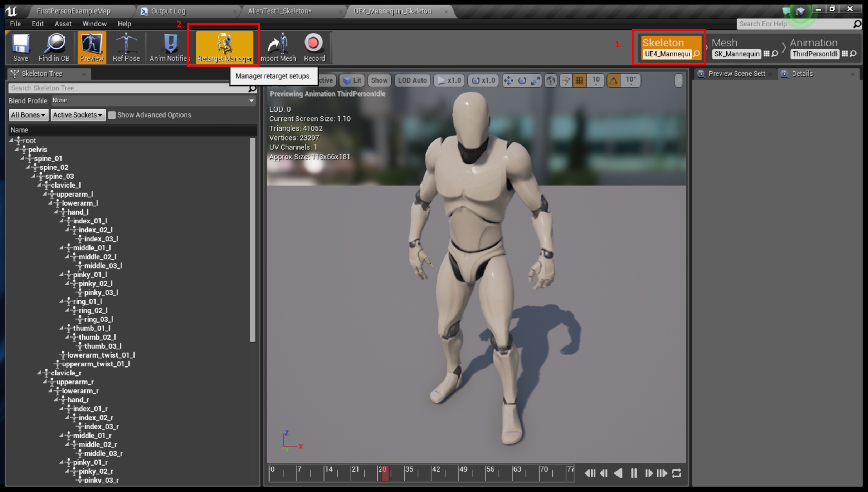Open the mesh picker grid next to SK_Mannequin
Viewport: 868px width, 492px height.
point(766,54)
